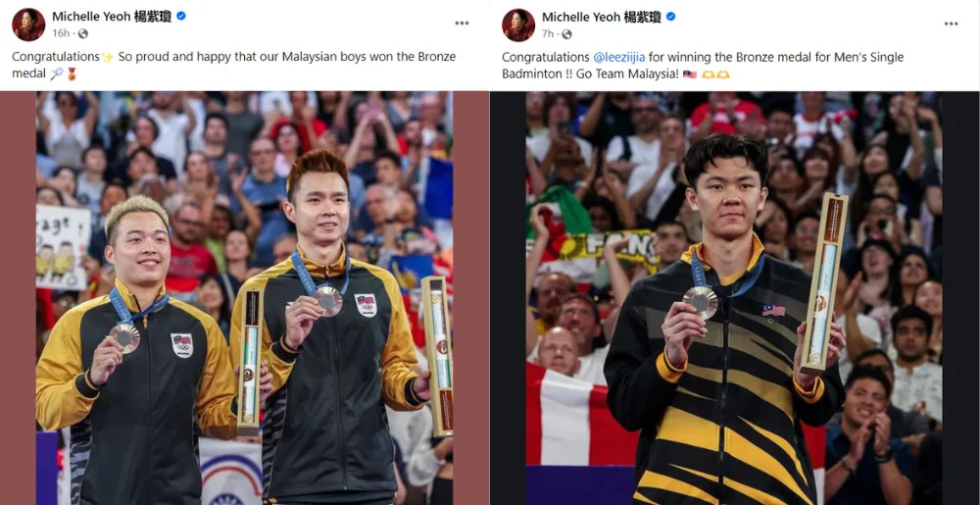Open the @leezijia mention link
Viewport: 980px width, 505px height.
click(618, 58)
